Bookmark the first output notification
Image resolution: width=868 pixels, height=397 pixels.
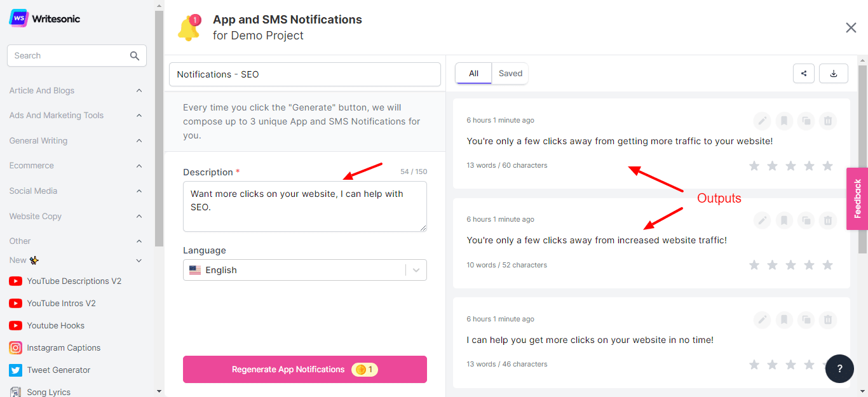(x=784, y=121)
